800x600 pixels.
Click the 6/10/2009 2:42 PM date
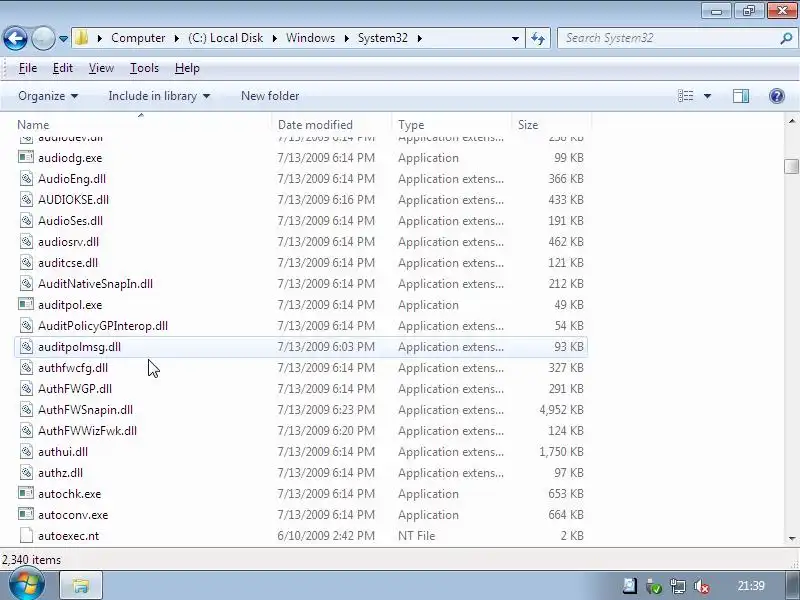326,536
